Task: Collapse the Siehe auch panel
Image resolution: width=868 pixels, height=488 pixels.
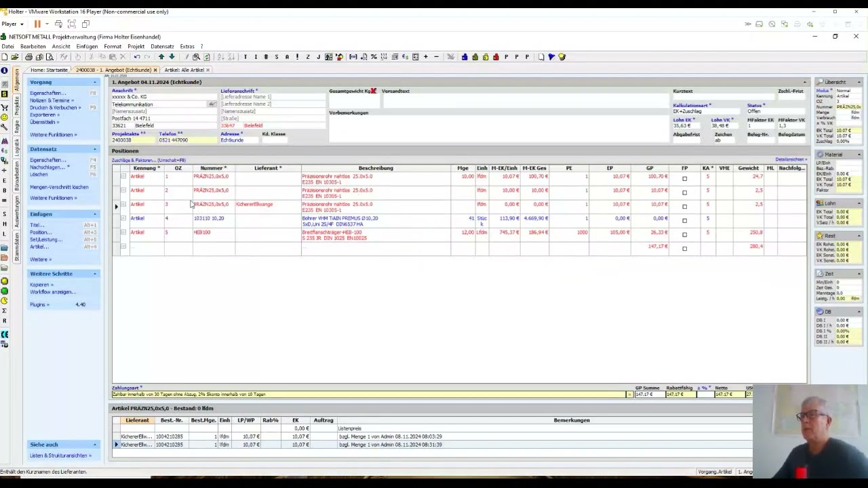Action: [95, 445]
